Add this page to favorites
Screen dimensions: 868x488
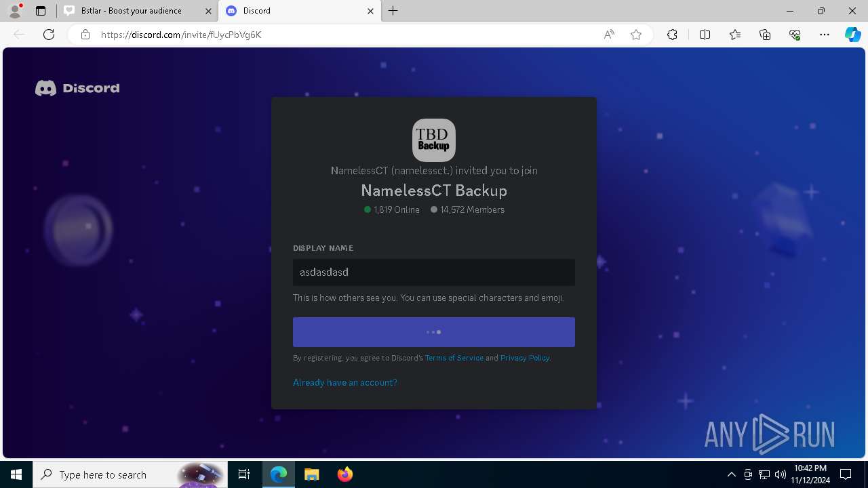(x=636, y=35)
